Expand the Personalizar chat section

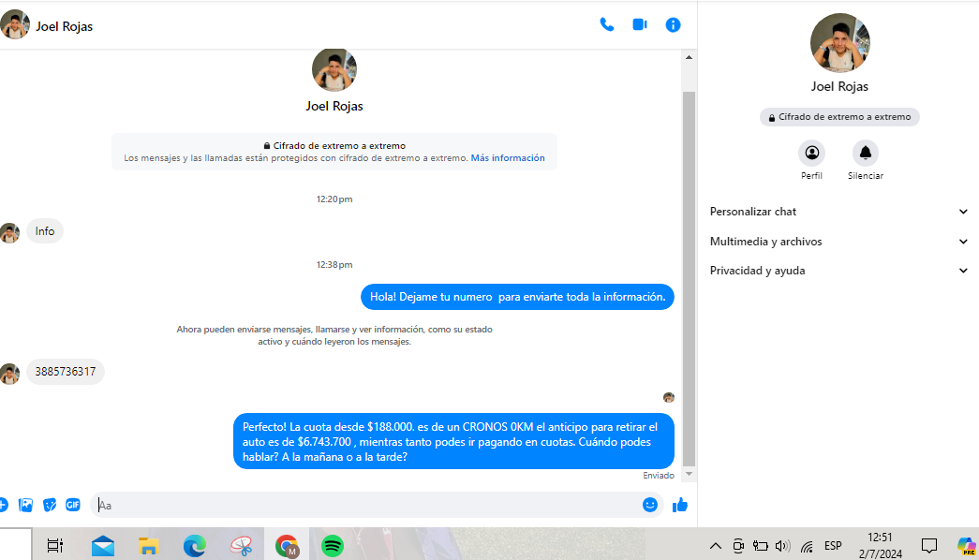tap(838, 212)
